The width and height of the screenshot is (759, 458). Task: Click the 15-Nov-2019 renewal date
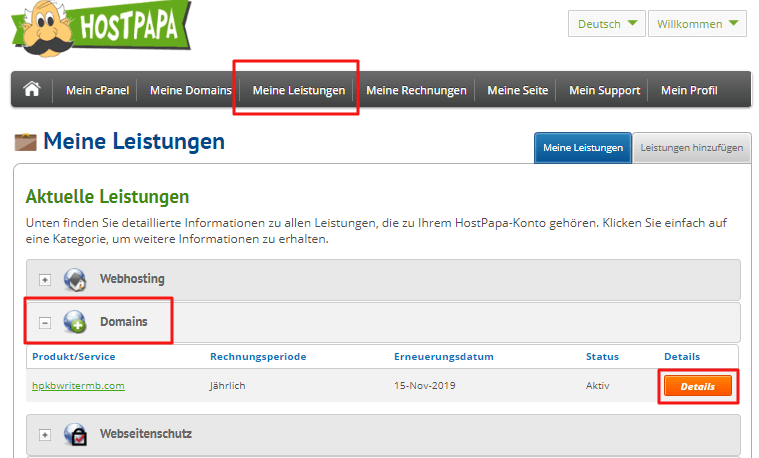425,386
